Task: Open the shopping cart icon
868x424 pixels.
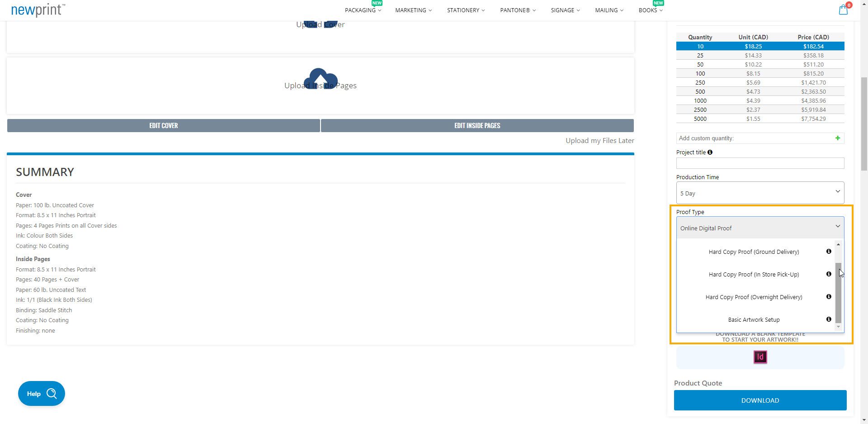Action: (843, 9)
